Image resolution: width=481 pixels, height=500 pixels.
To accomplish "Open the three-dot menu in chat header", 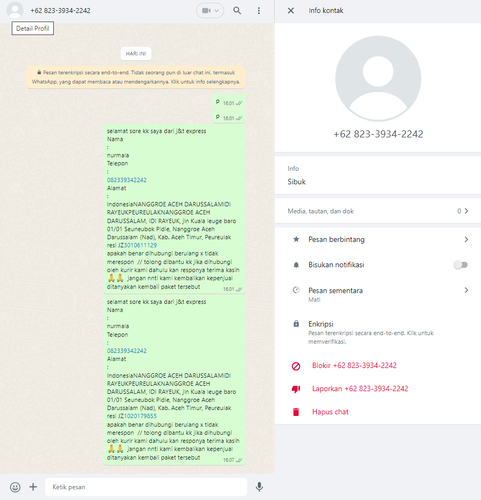I will coord(259,11).
